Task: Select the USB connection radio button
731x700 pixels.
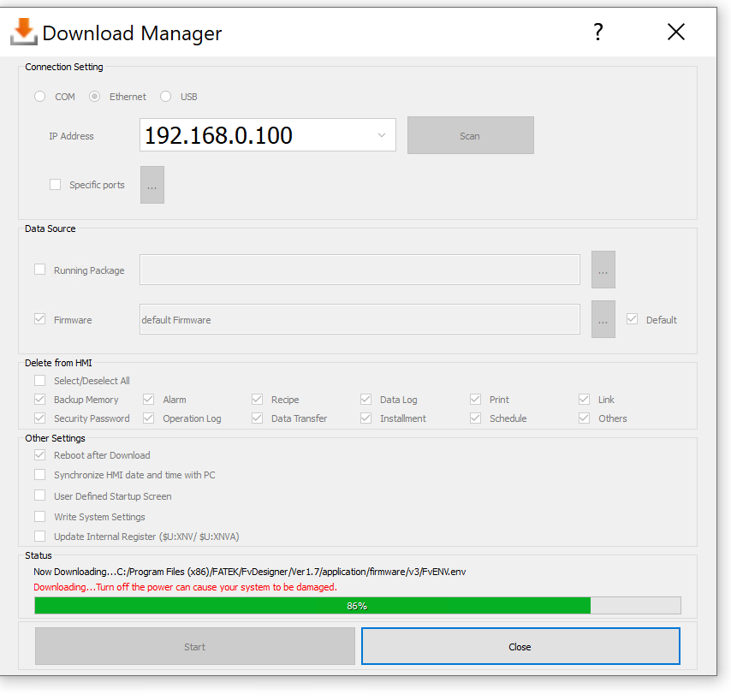Action: click(x=166, y=97)
